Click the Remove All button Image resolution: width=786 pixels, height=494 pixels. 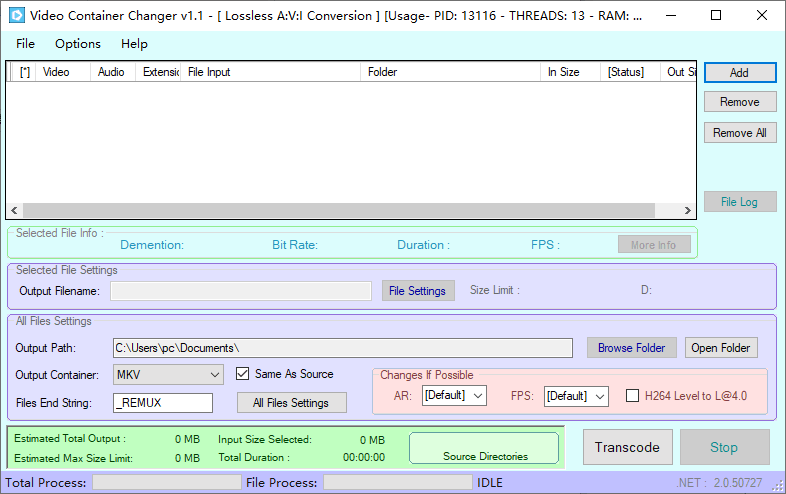coord(740,133)
